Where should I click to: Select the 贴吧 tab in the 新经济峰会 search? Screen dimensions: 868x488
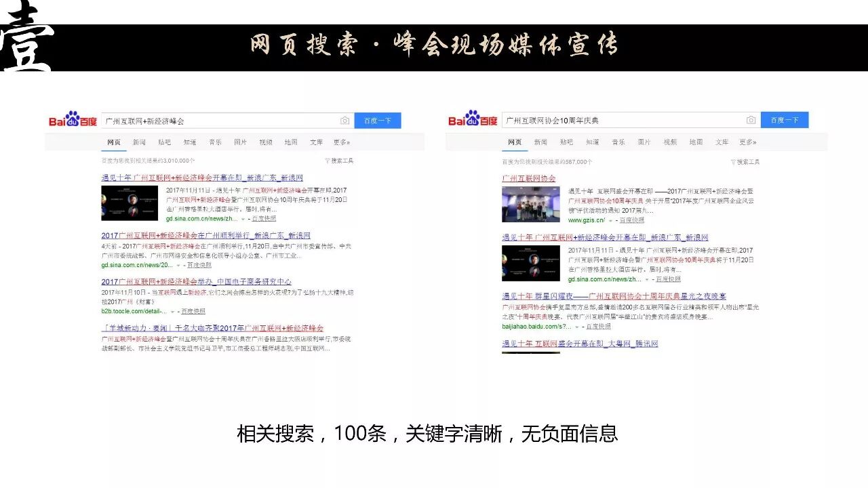pos(165,142)
